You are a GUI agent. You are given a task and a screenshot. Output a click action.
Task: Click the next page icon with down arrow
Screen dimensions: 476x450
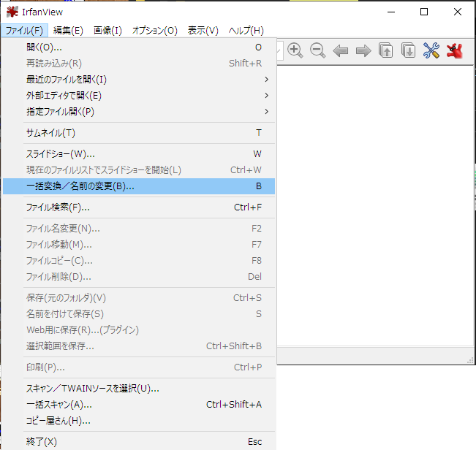pos(408,50)
